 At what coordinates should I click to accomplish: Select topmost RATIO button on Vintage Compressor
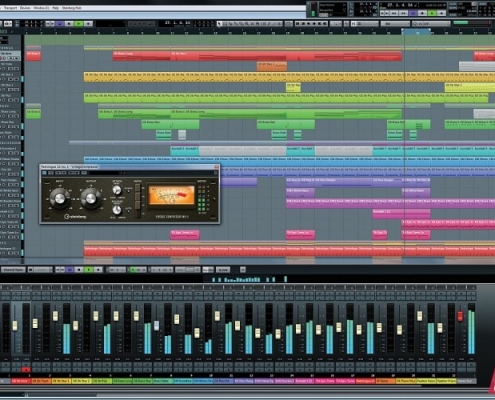point(138,187)
